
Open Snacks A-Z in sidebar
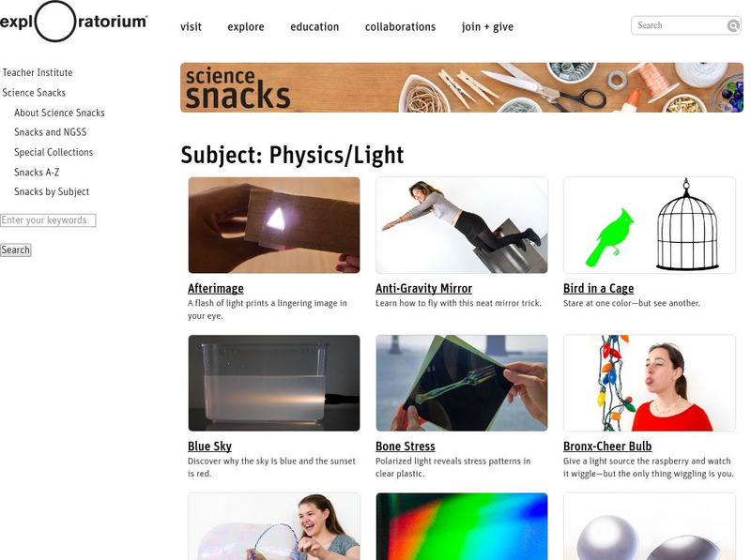tap(37, 173)
